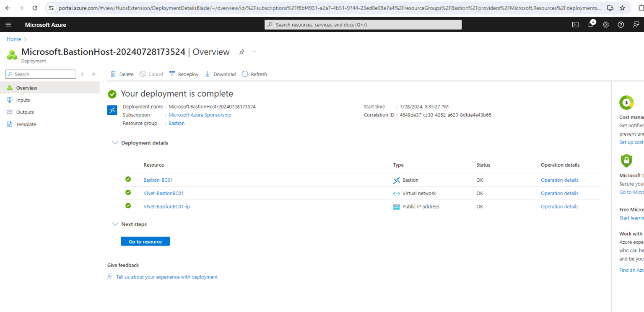Open the Help question mark pane
Viewport: 644px width, 312px height.
point(621,25)
